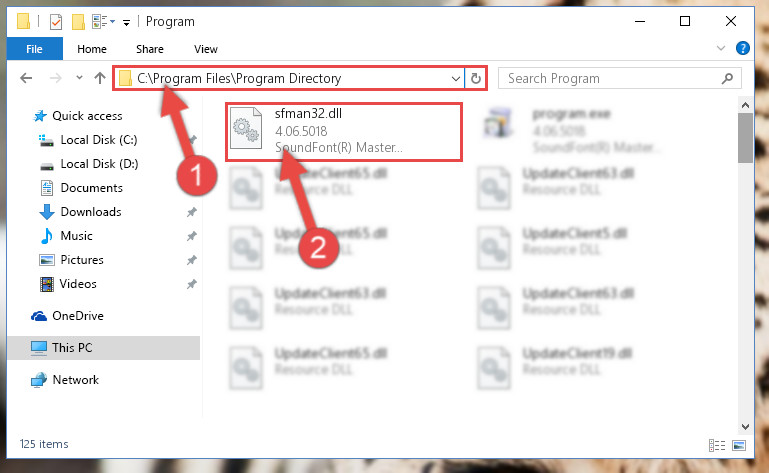This screenshot has height=473, width=769.
Task: Open the Help question mark icon
Action: [x=743, y=48]
